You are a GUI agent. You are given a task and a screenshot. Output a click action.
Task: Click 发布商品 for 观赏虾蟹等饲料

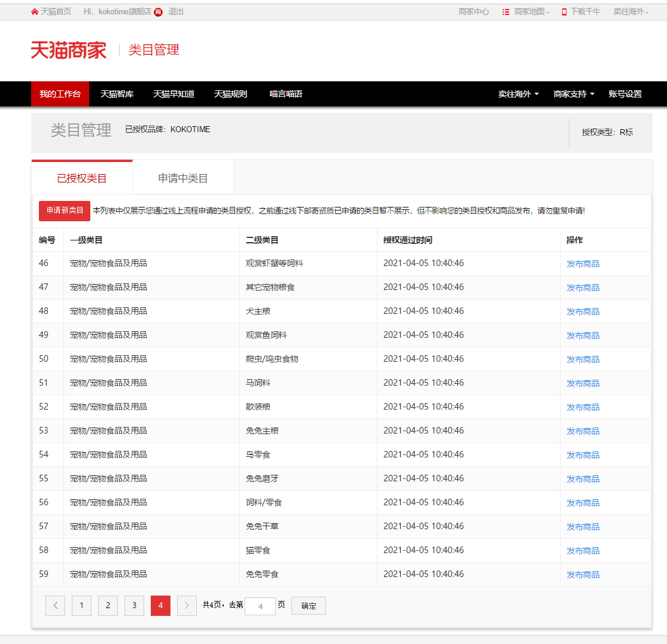pyautogui.click(x=583, y=264)
